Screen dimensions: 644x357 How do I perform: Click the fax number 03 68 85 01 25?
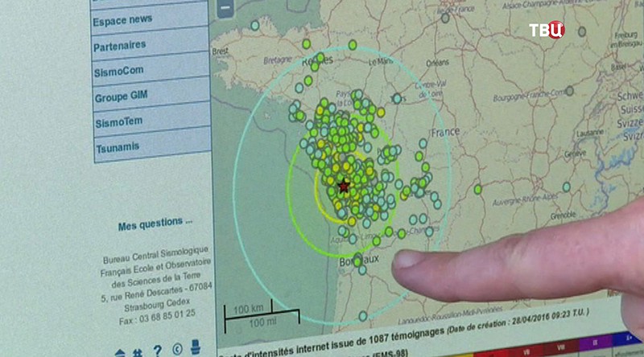pos(167,316)
